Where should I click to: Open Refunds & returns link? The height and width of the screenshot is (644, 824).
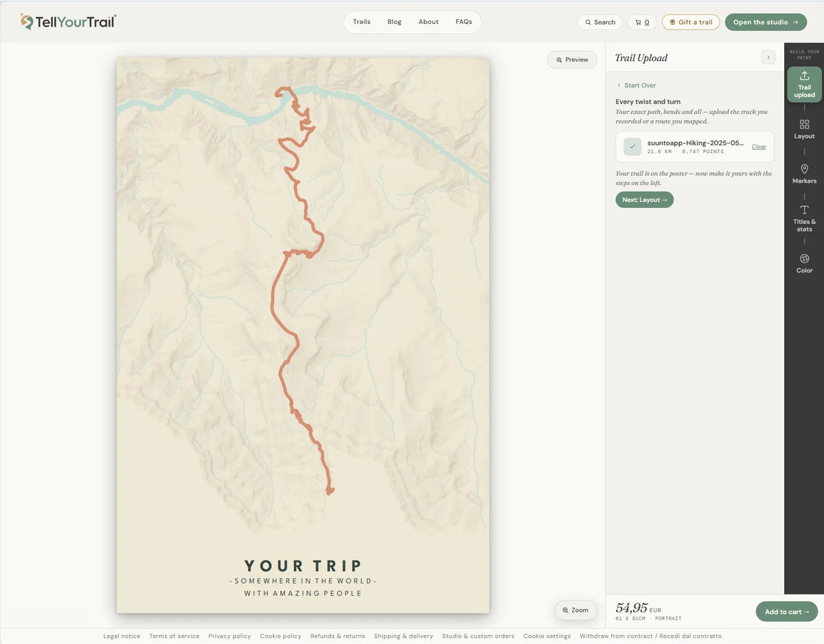(338, 636)
